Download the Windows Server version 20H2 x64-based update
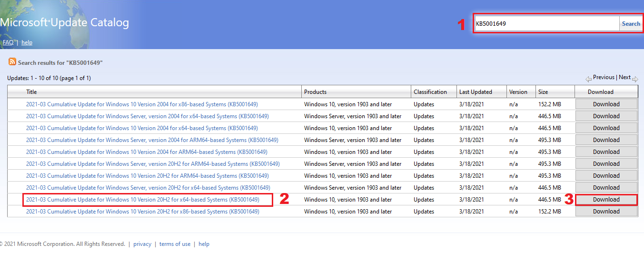The image size is (644, 254). (606, 188)
